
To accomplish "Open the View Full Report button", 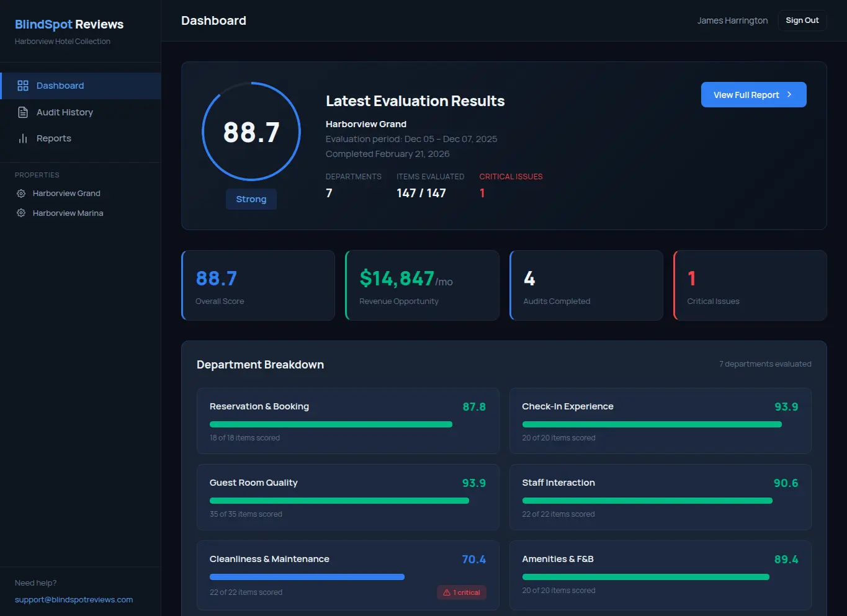I will pyautogui.click(x=753, y=94).
